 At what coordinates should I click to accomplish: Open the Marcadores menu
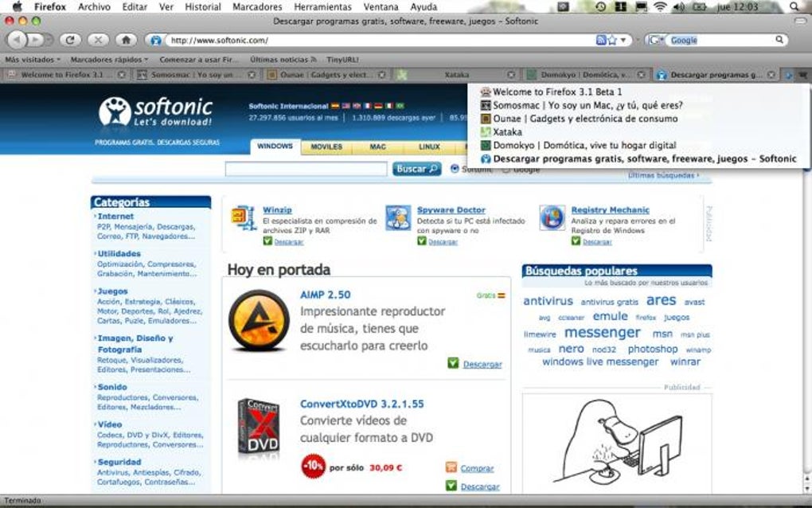coord(257,6)
